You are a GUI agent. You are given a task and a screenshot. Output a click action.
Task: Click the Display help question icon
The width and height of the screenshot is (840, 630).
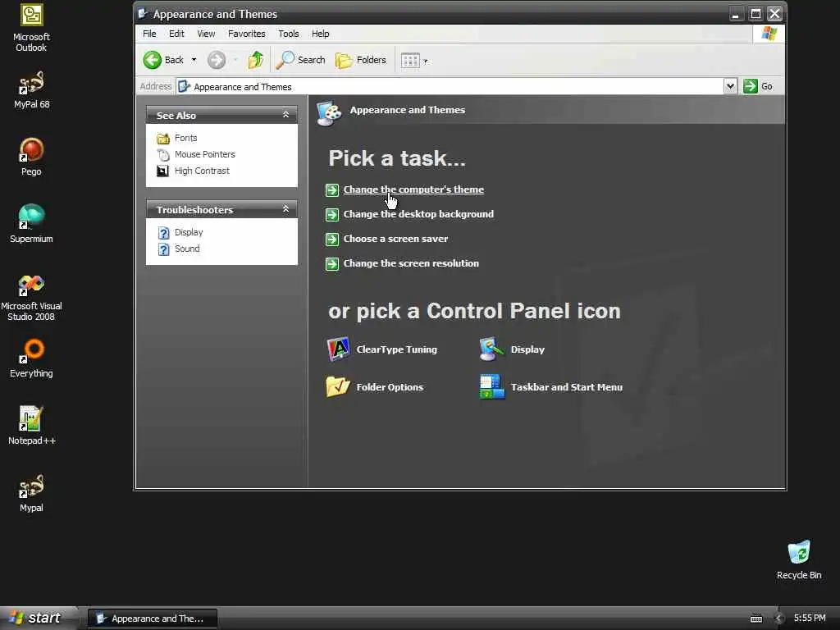[163, 233]
